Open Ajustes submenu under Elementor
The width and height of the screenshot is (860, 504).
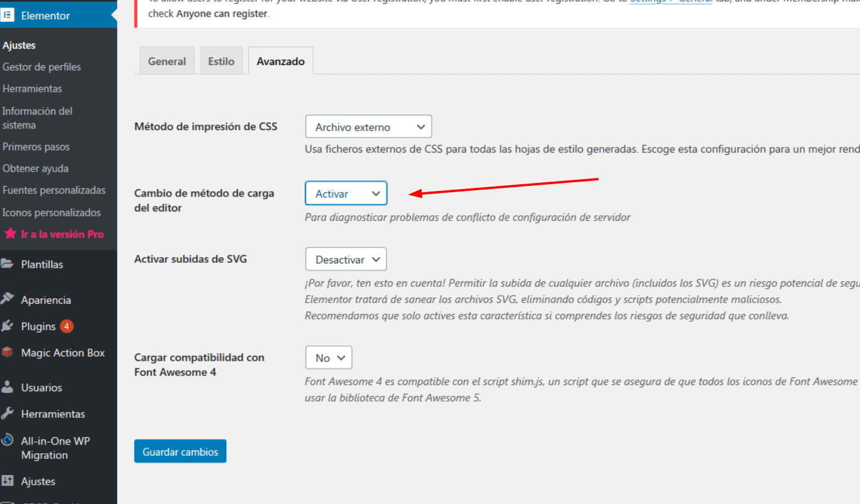(19, 45)
